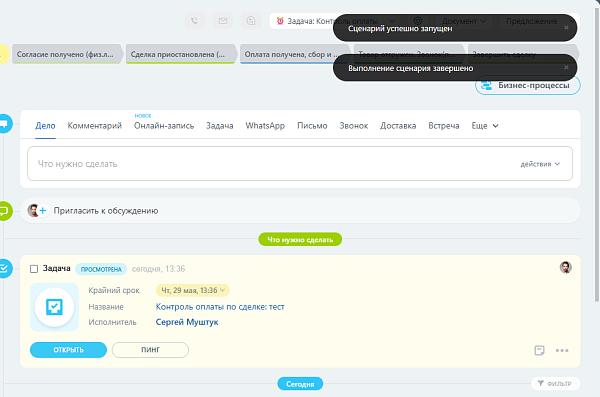Click the add participant avatar plus icon
The image size is (600, 397).
tap(38, 211)
